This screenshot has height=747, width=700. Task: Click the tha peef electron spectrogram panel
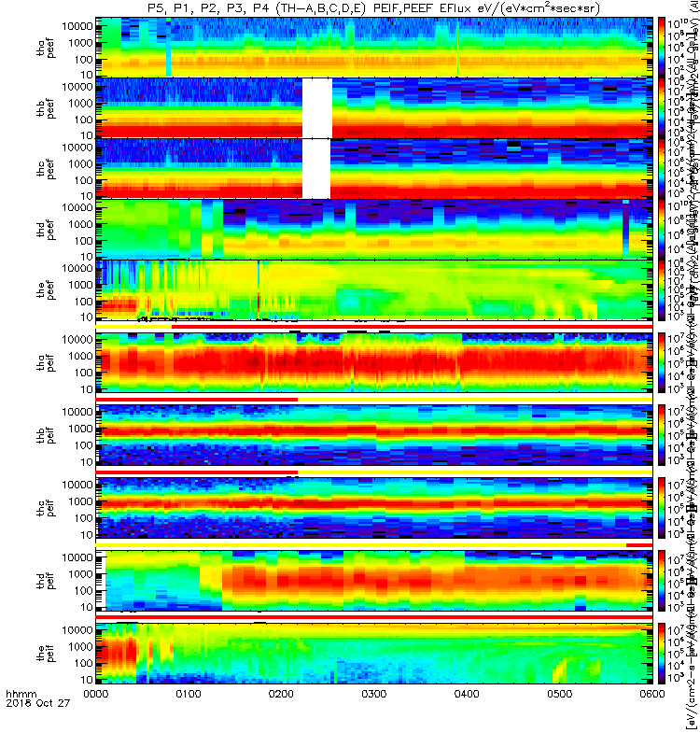tap(374, 48)
